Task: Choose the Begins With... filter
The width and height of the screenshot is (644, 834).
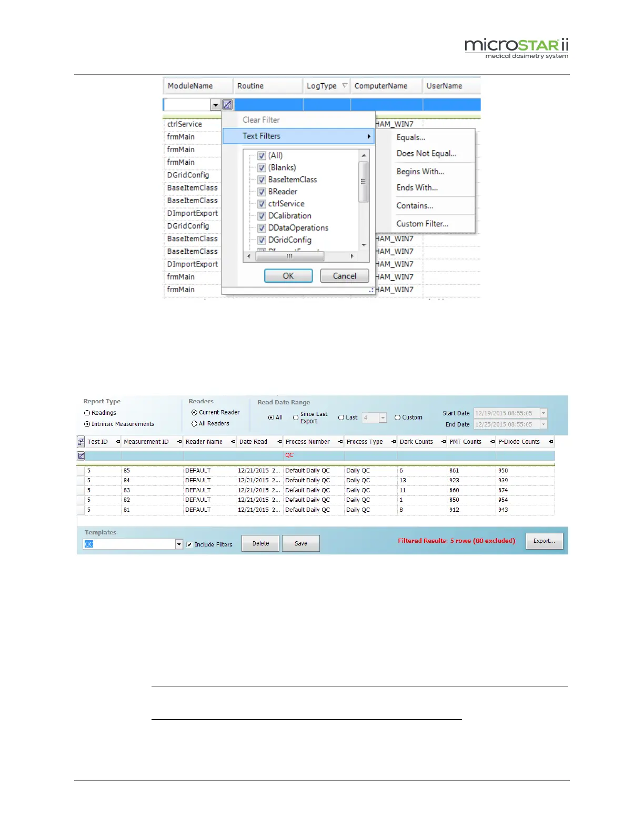Action: point(420,172)
